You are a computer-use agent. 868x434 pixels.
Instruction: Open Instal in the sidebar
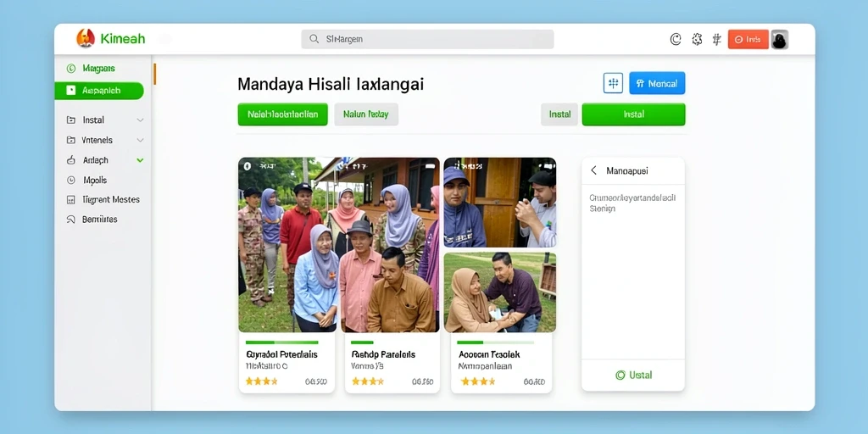(x=93, y=120)
